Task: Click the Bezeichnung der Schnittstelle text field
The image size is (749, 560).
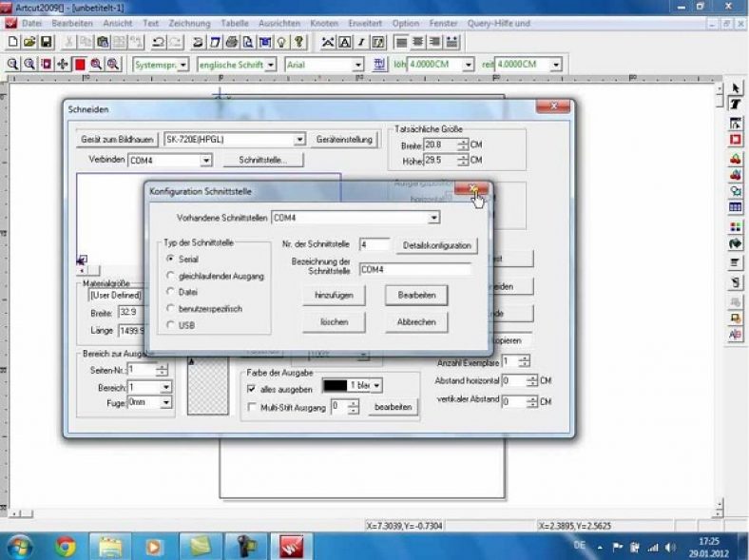Action: (x=414, y=270)
